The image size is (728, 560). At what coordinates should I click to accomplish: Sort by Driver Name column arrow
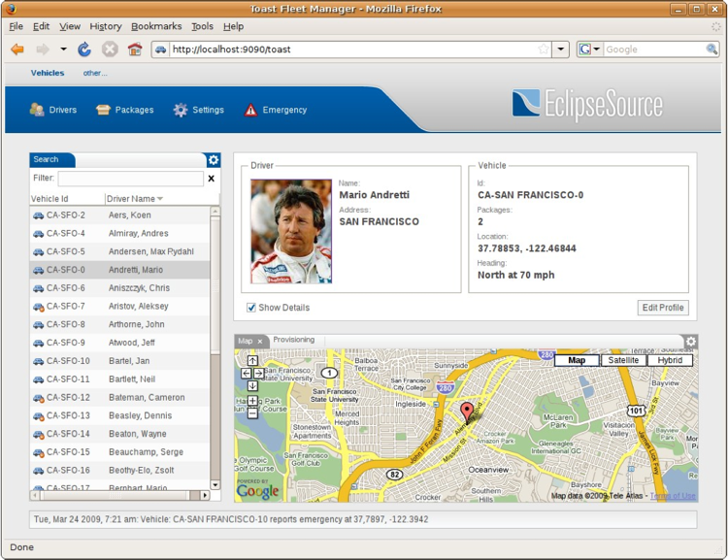coord(160,199)
